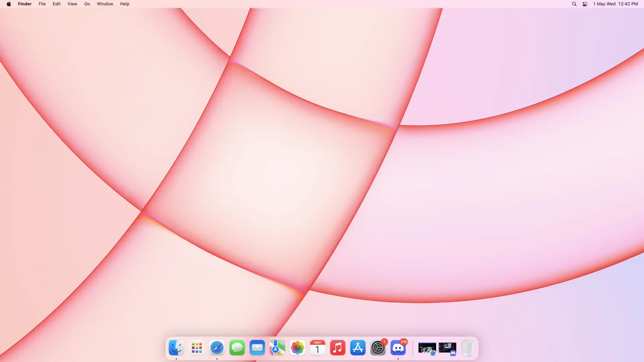Open the Help menu
Screen dimensions: 644x362
pos(125,4)
